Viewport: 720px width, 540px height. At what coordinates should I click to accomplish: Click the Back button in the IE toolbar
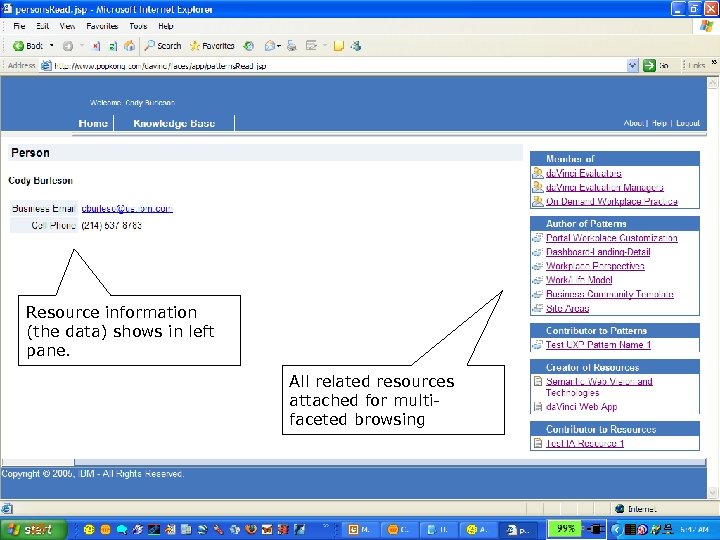click(28, 45)
